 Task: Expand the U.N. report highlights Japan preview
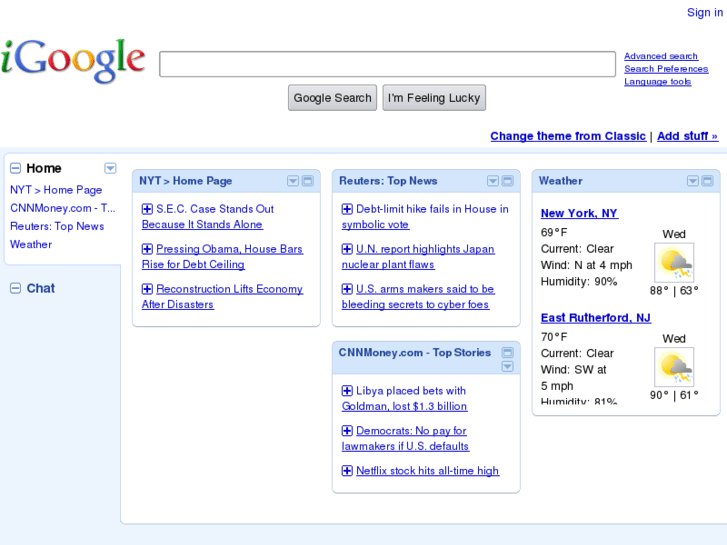tap(347, 249)
